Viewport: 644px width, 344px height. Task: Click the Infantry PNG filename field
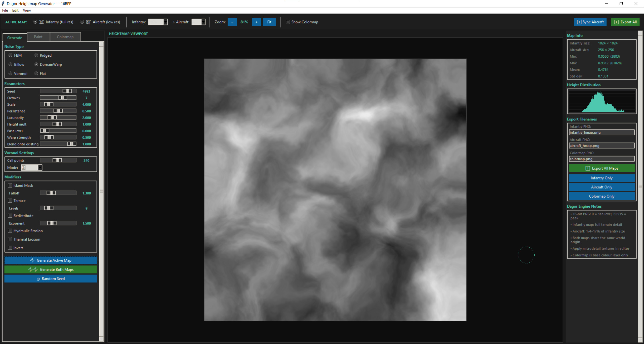pos(601,133)
